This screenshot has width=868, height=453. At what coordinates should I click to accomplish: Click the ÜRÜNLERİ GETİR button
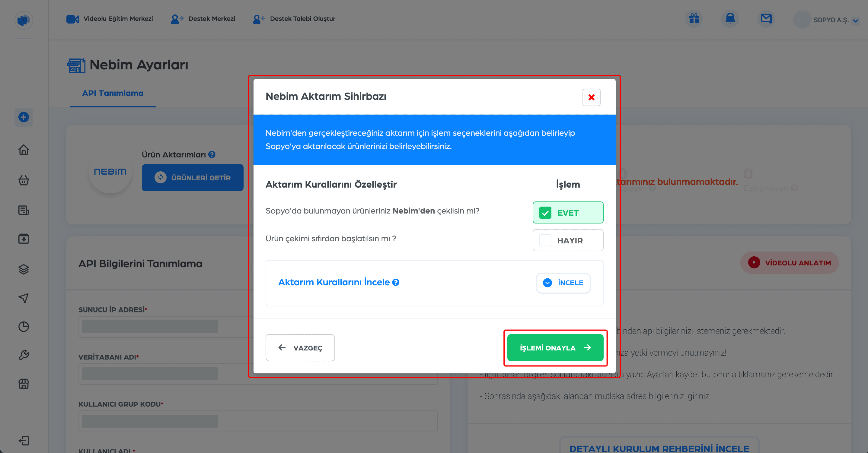tap(192, 178)
